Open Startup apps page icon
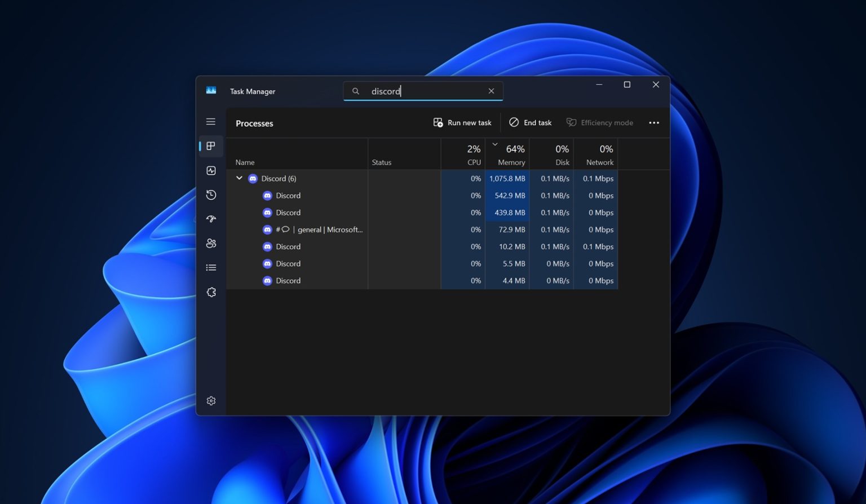The height and width of the screenshot is (504, 866). 211,219
